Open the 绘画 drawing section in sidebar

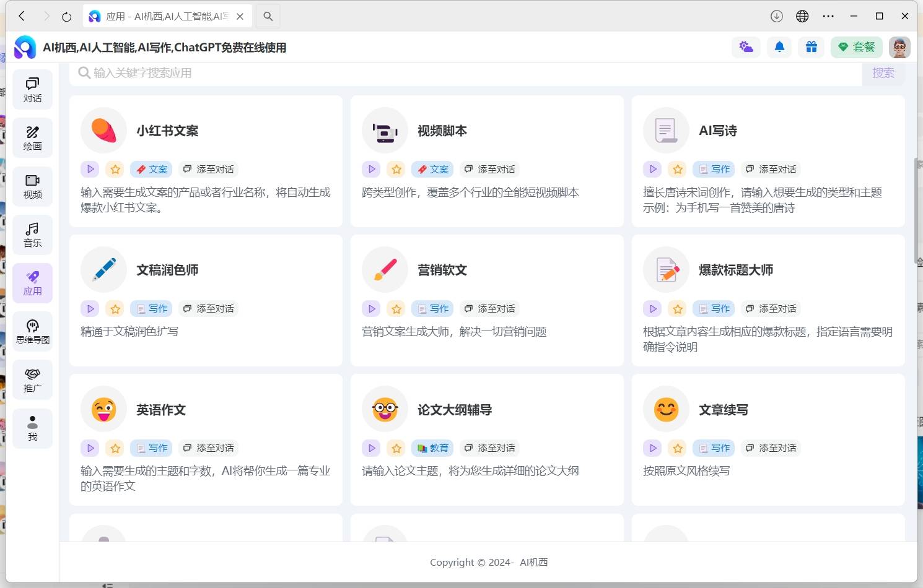(32, 138)
